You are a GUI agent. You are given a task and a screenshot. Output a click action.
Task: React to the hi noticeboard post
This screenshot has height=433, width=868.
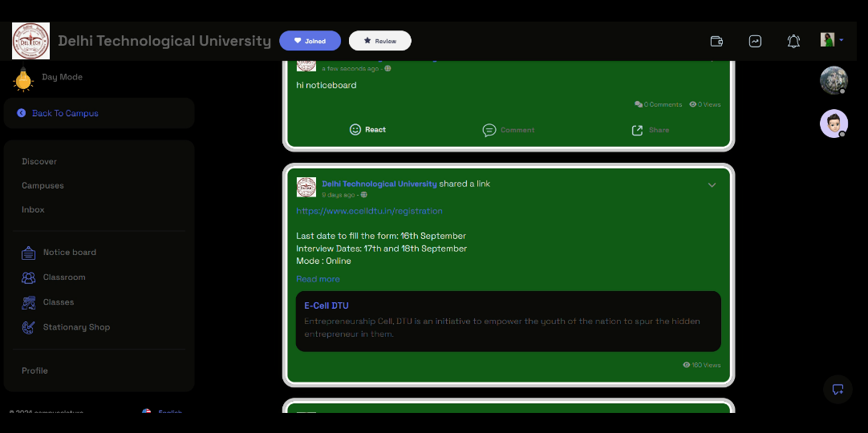367,129
